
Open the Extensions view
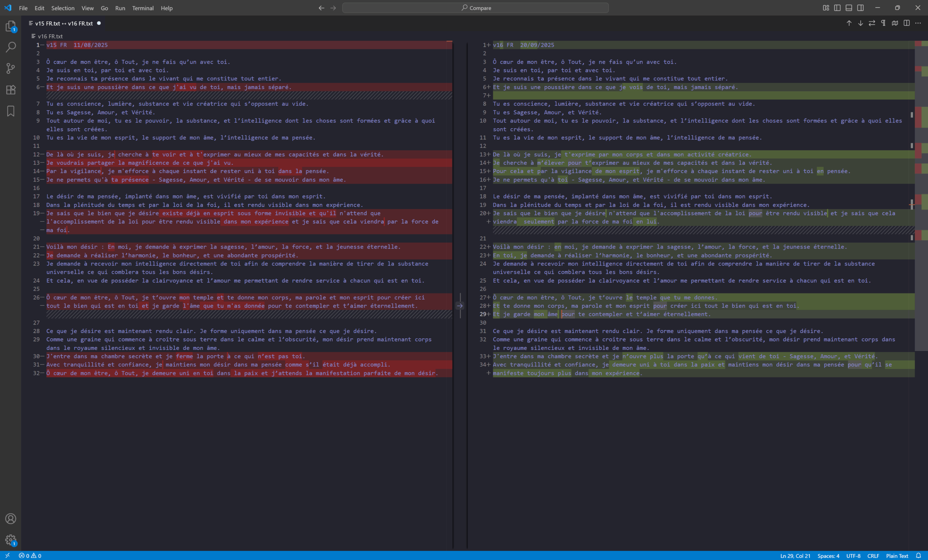[11, 89]
